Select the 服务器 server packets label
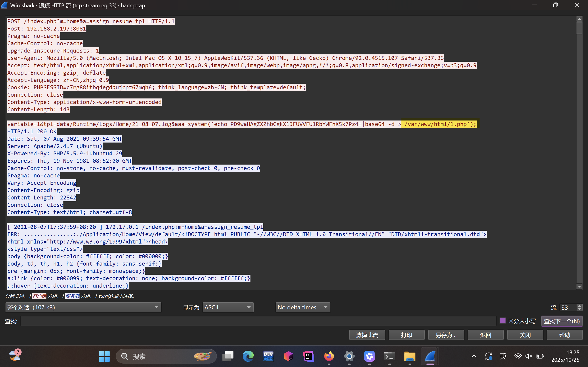This screenshot has width=588, height=367. click(72, 296)
